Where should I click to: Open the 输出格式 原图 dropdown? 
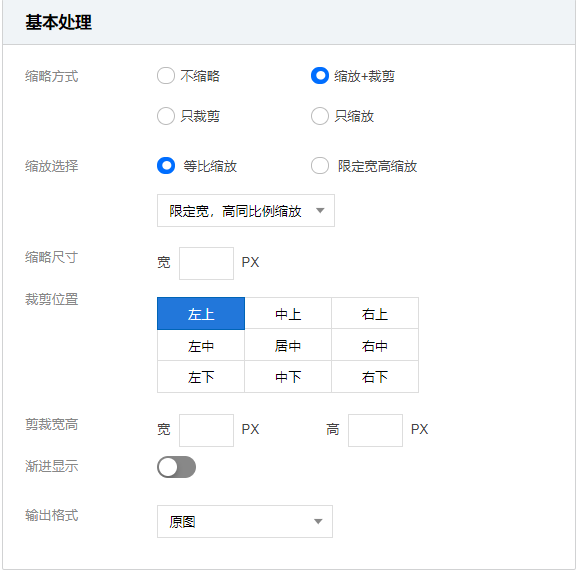(x=245, y=521)
